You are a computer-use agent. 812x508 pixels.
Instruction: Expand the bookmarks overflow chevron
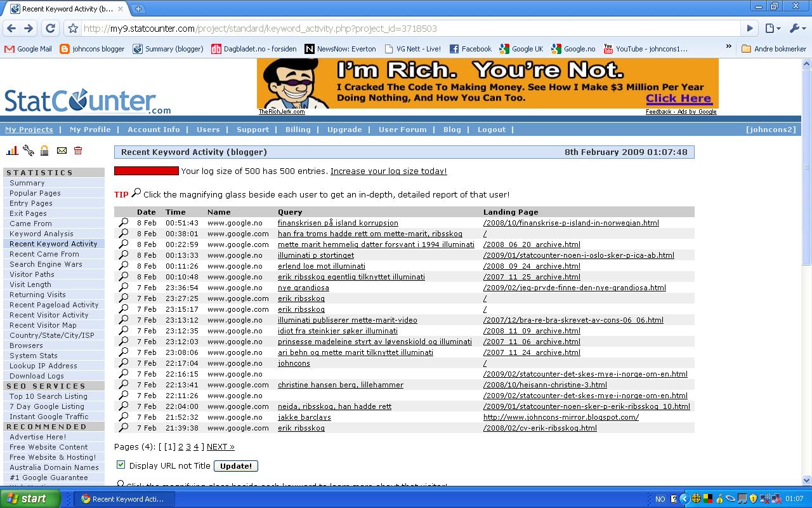pyautogui.click(x=729, y=47)
